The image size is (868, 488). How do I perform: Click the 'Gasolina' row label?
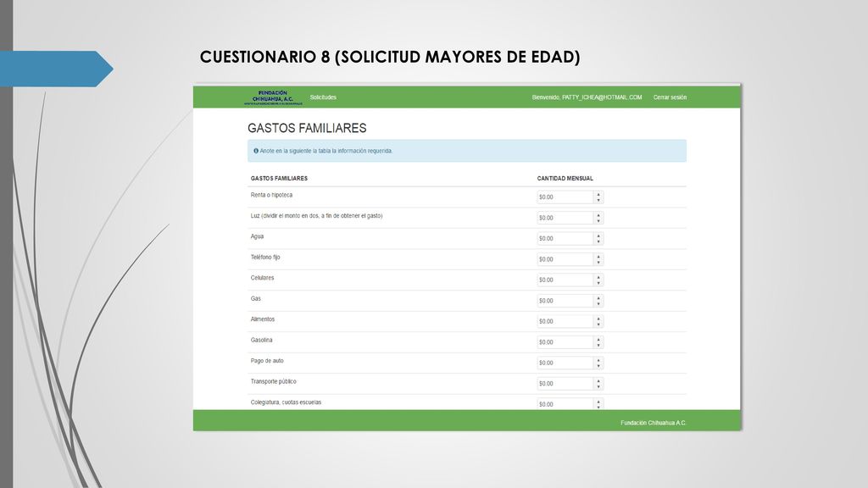(x=261, y=340)
